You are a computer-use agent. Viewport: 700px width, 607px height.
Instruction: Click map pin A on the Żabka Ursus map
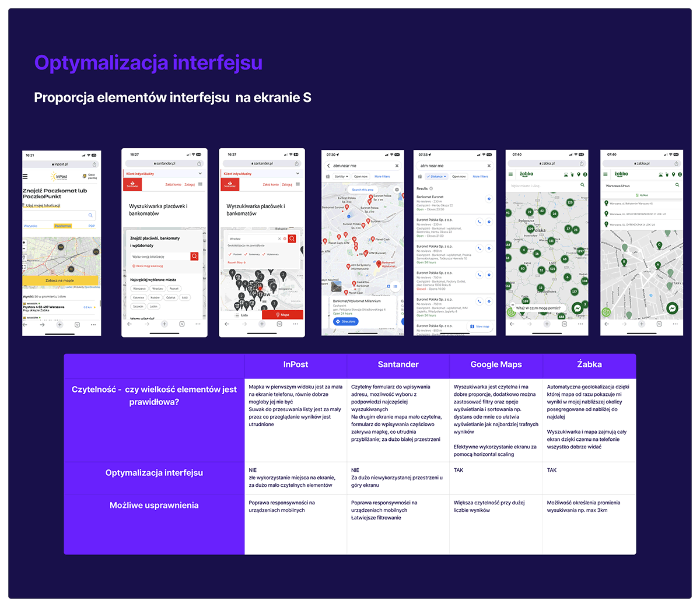pyautogui.click(x=658, y=265)
